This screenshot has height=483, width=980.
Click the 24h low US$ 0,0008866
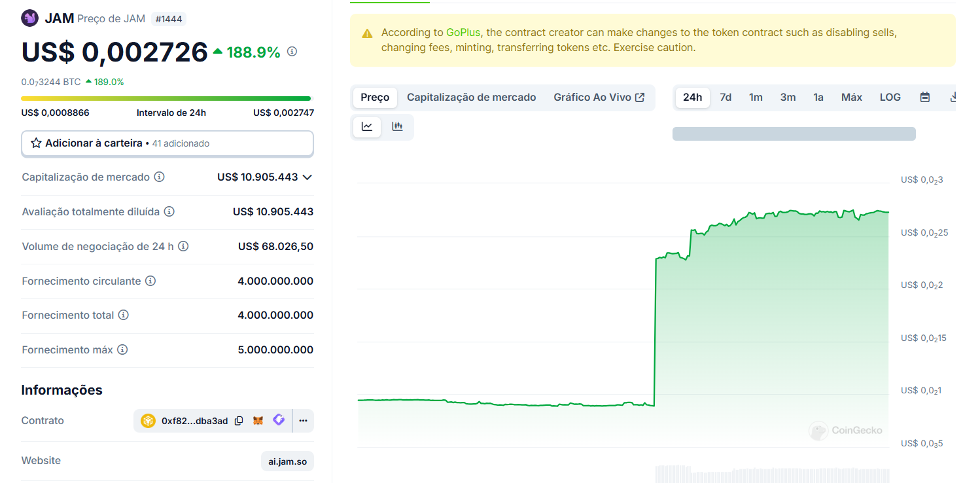(56, 113)
